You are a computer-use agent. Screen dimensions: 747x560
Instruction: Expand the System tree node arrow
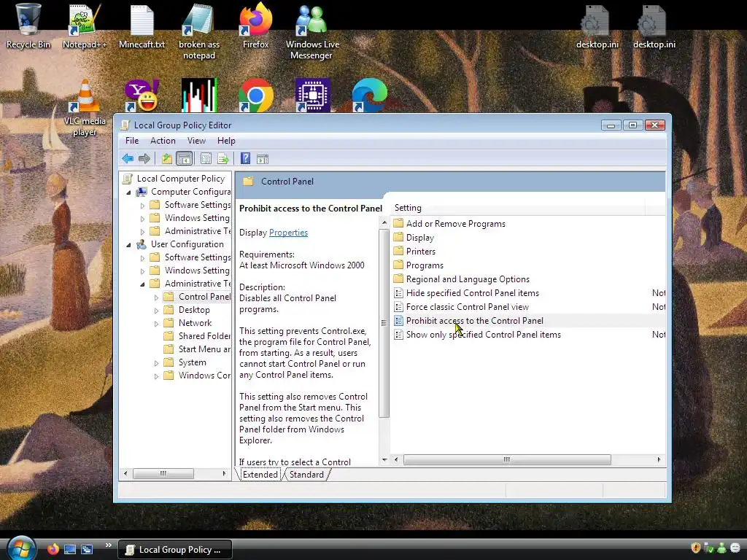click(x=156, y=363)
